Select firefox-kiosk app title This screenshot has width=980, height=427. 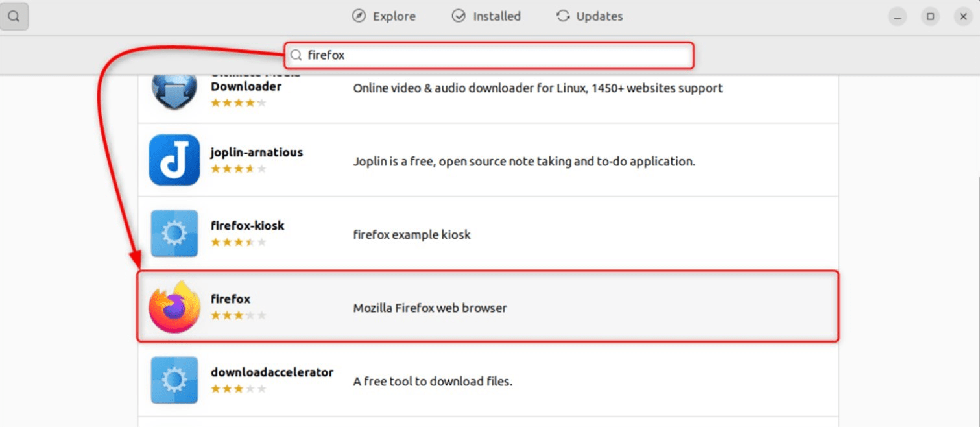pos(248,225)
